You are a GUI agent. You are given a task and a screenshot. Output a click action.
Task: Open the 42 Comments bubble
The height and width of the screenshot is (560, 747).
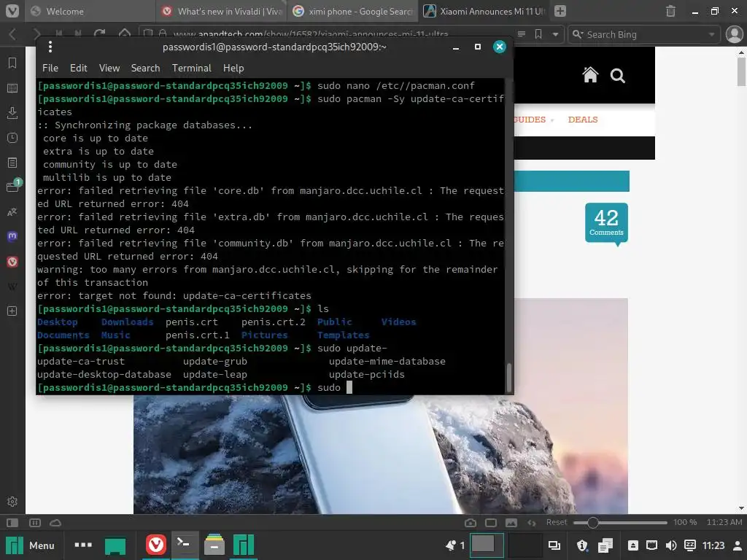point(606,223)
